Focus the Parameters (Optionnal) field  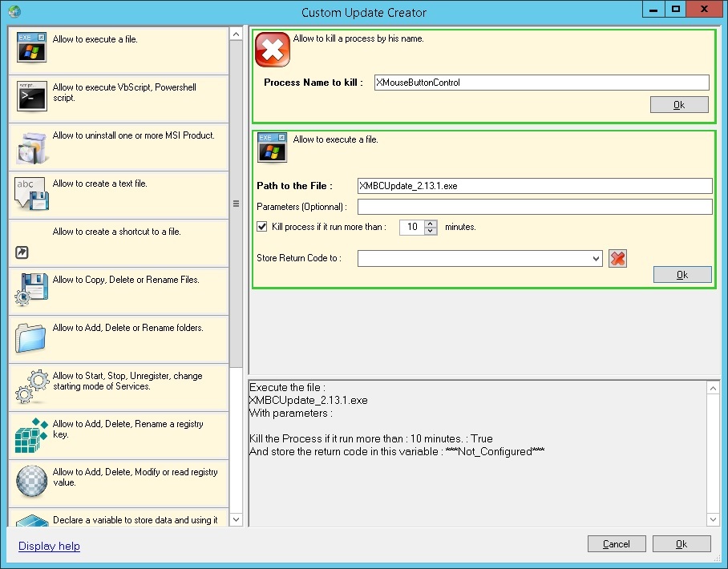click(x=535, y=207)
